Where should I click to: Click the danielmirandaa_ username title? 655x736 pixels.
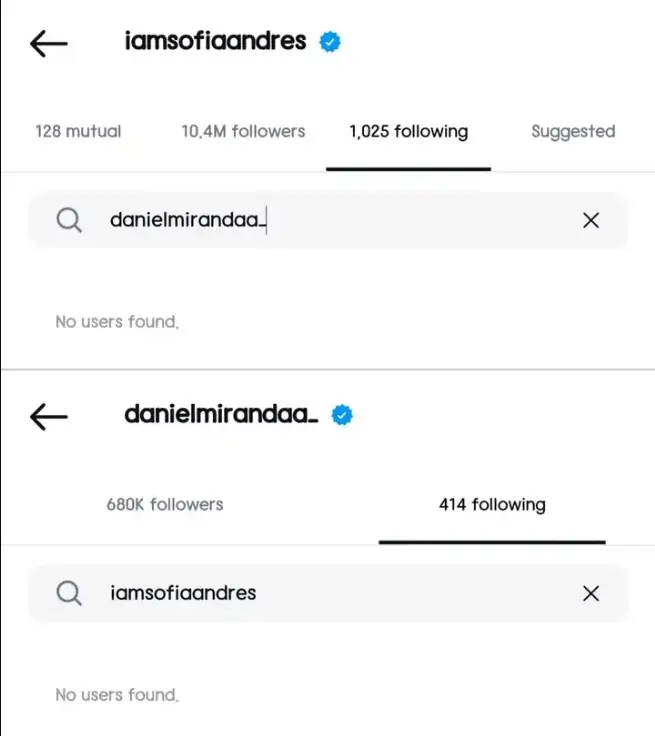pos(221,414)
